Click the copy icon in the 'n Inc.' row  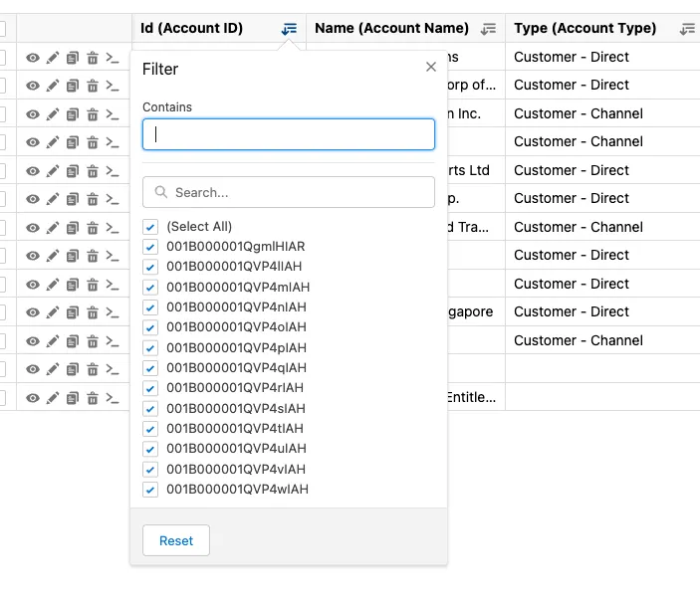(x=73, y=114)
